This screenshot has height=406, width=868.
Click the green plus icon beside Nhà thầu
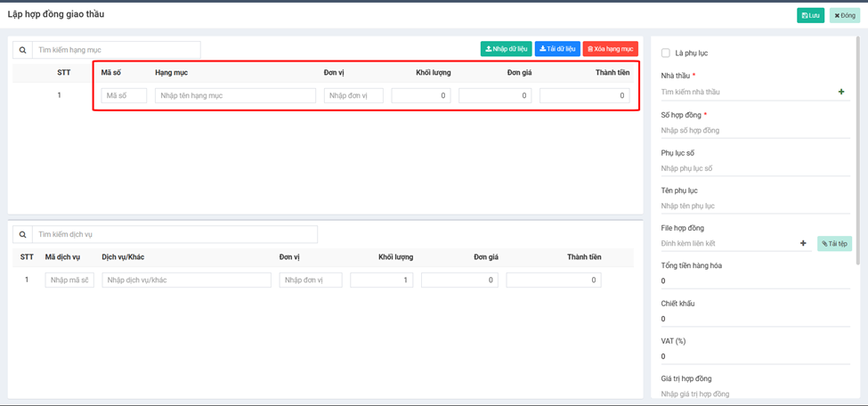(x=841, y=92)
